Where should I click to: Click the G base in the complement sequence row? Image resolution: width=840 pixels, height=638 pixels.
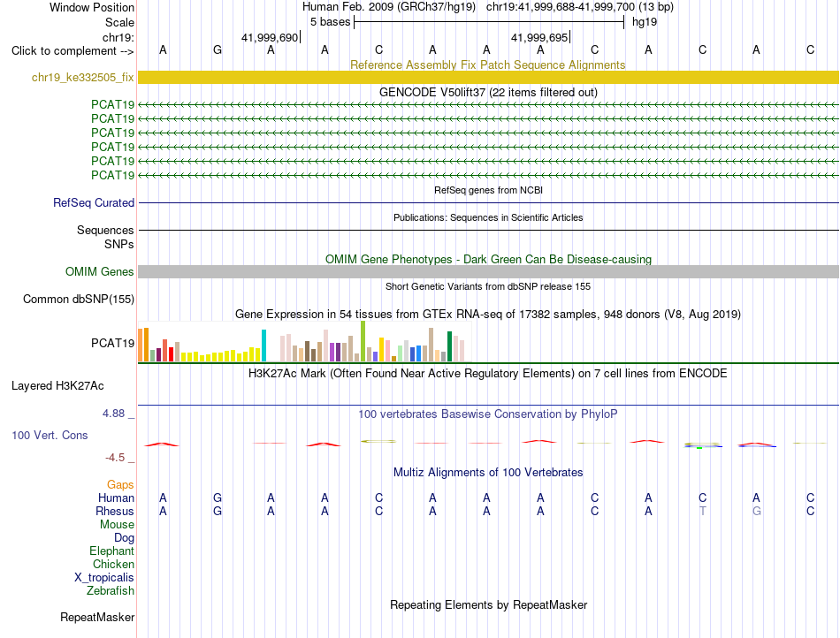tap(217, 49)
